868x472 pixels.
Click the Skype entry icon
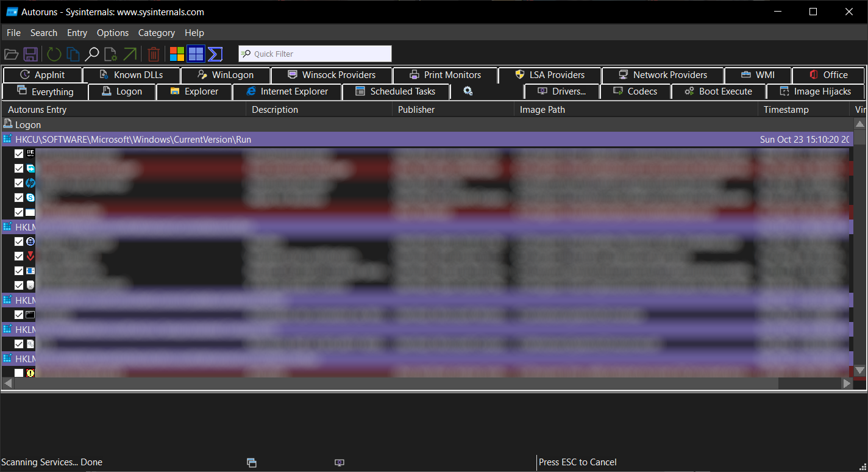coord(31,198)
